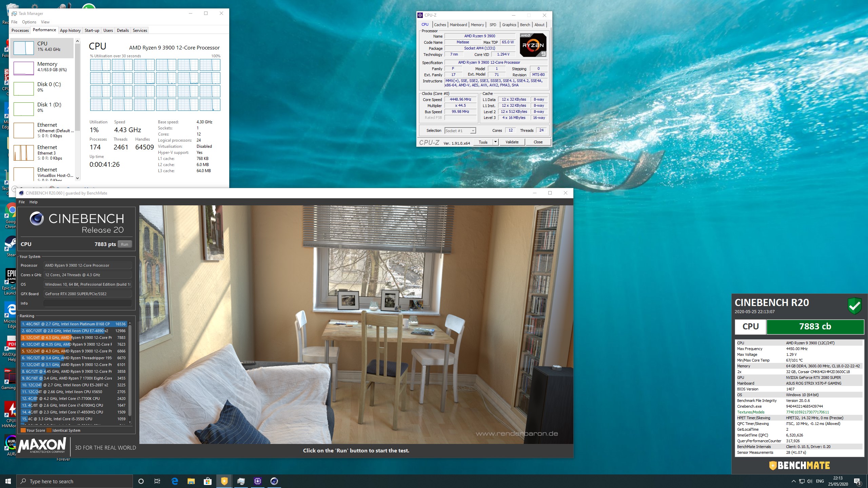Open MSI Gaming desktop shortcut
This screenshot has width=868, height=488.
coord(9,379)
